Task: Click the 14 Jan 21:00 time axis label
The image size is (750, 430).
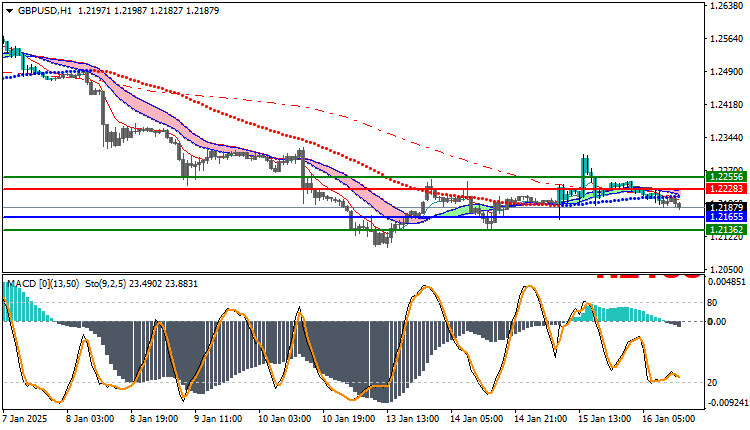Action: (540, 419)
